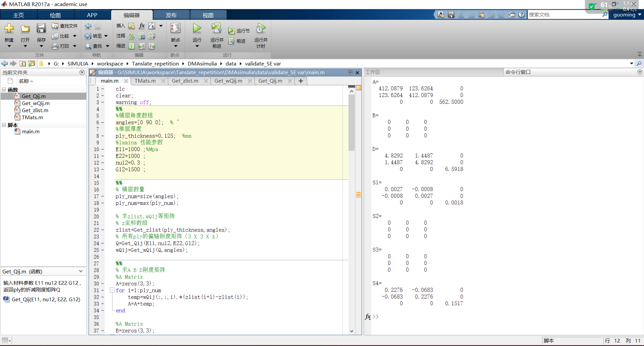The image size is (644, 346).
Task: Select Get_zlist.m in current folder
Action: (35, 110)
